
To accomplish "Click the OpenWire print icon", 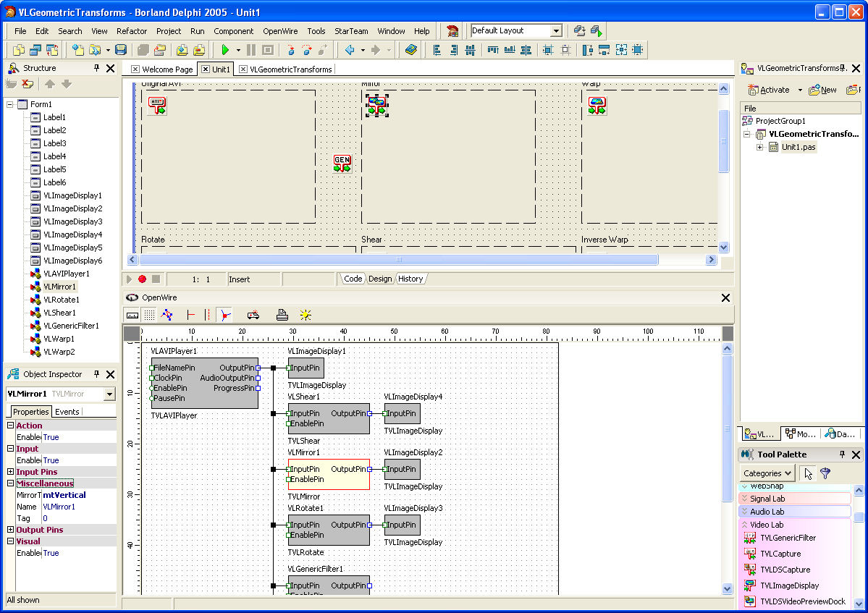I will (x=282, y=315).
